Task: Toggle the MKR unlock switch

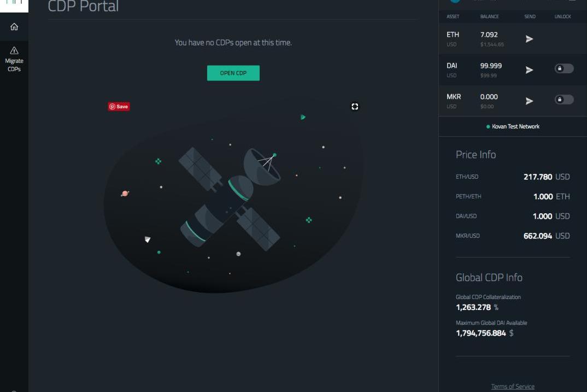Action: point(564,100)
